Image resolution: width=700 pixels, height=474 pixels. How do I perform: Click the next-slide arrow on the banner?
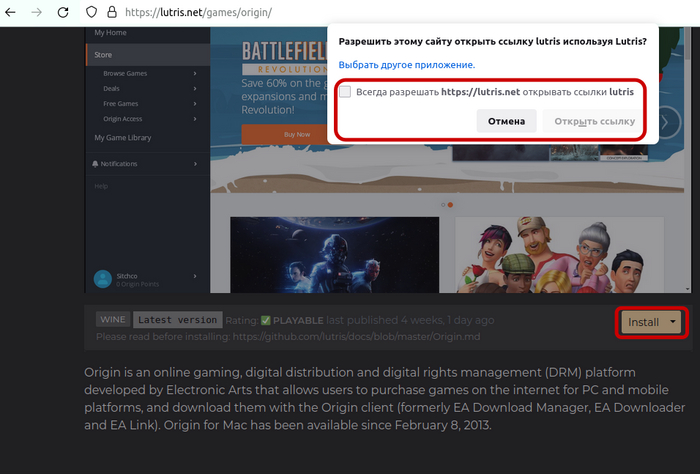point(666,122)
